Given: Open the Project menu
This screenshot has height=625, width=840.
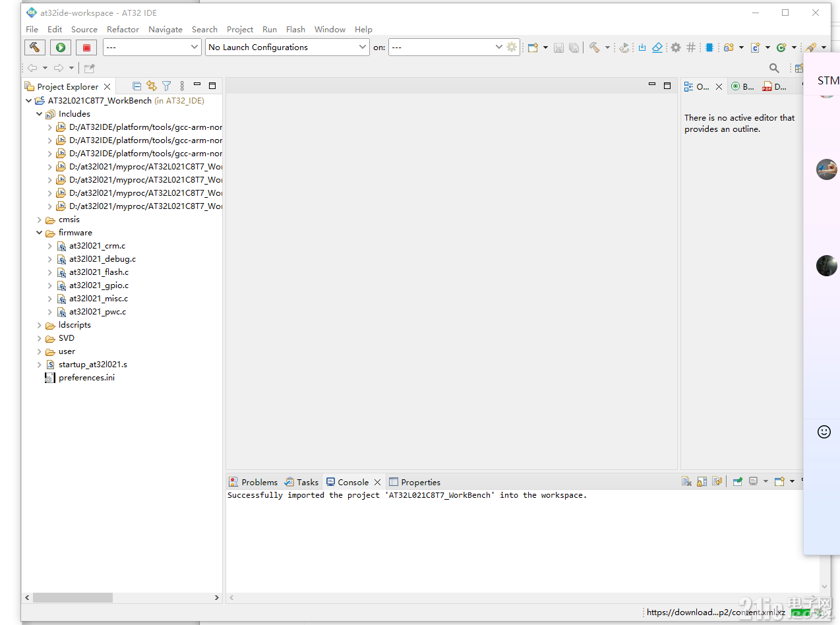Looking at the screenshot, I should click(x=240, y=29).
